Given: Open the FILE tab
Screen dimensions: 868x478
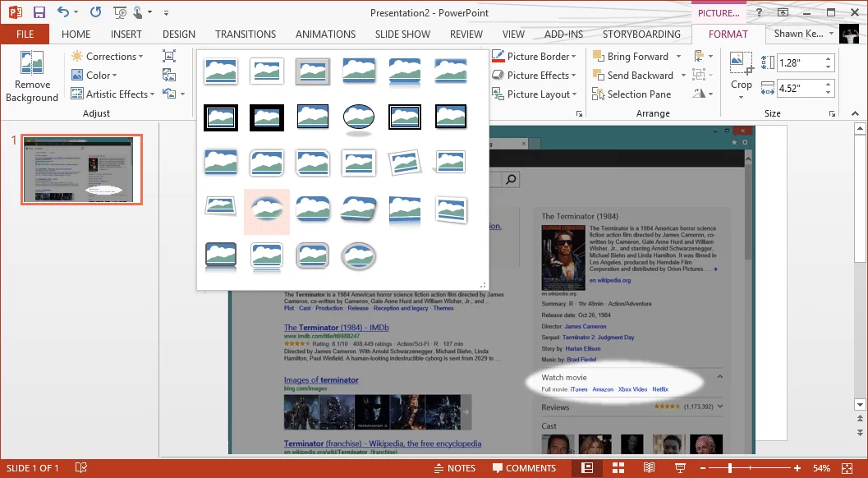Looking at the screenshot, I should [x=25, y=34].
